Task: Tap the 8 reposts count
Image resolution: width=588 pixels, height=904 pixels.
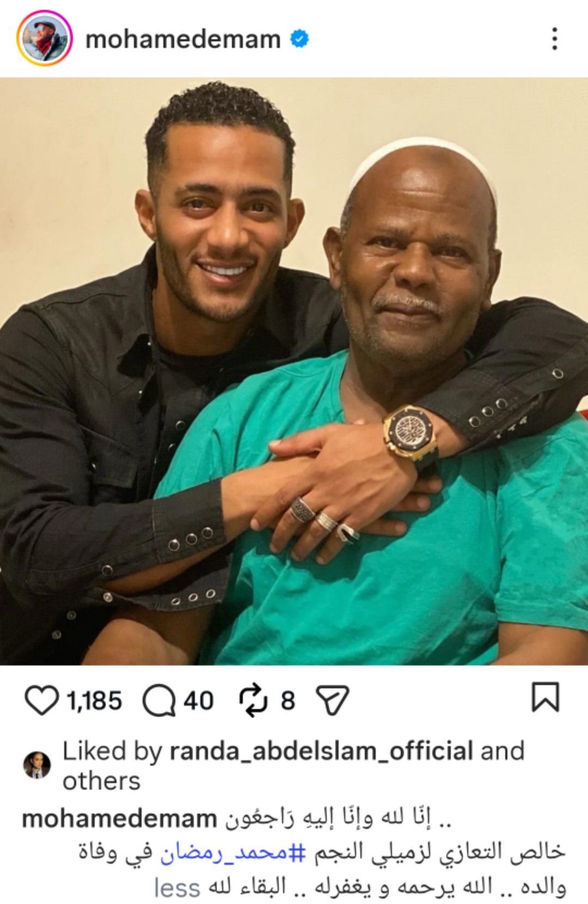Action: 288,701
